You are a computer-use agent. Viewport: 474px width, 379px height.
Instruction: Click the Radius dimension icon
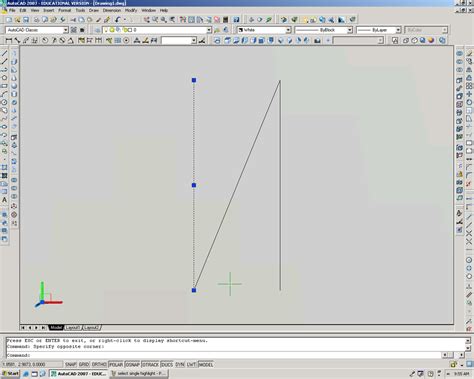(45, 41)
